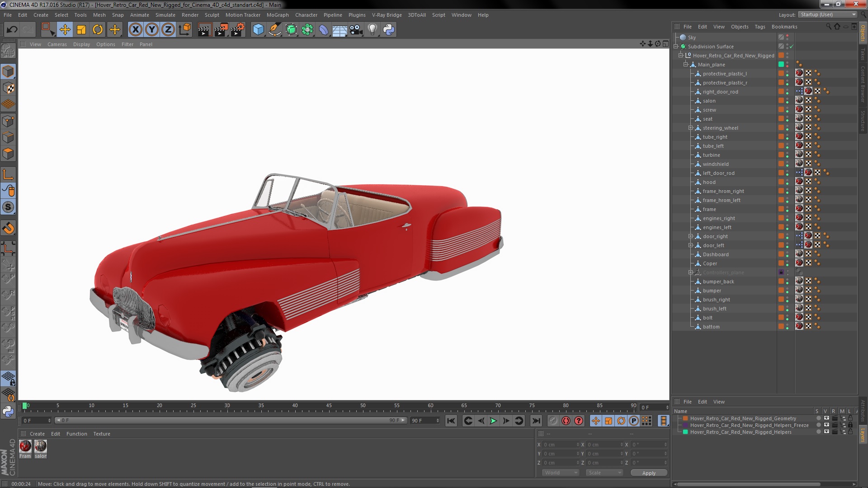Viewport: 868px width, 488px height.
Task: Select the salor material thumbnail
Action: click(41, 446)
